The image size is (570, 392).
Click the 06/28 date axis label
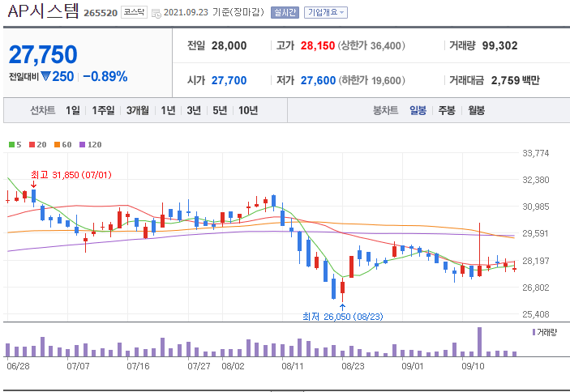tap(18, 366)
